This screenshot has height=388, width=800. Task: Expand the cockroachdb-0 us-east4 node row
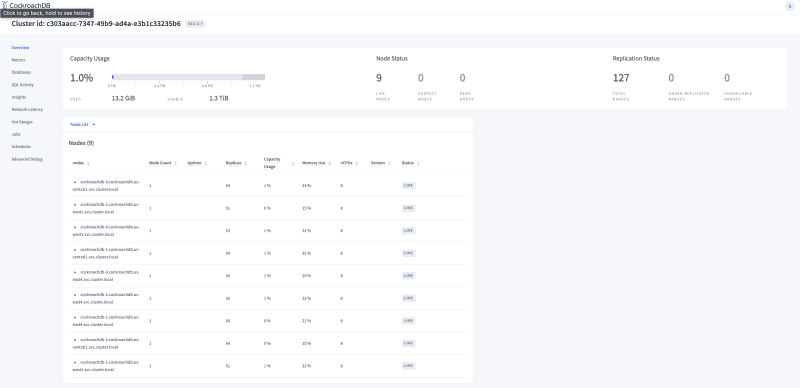tap(75, 272)
